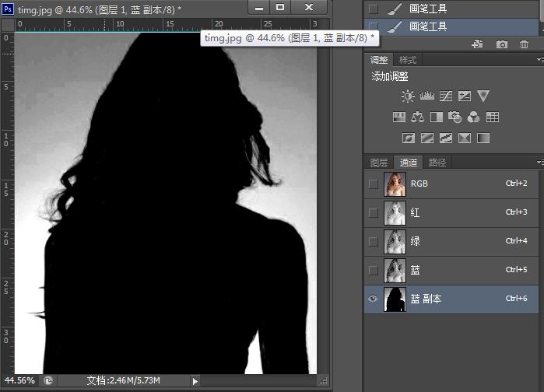
Task: Toggle visibility of RGB channel
Action: click(374, 184)
